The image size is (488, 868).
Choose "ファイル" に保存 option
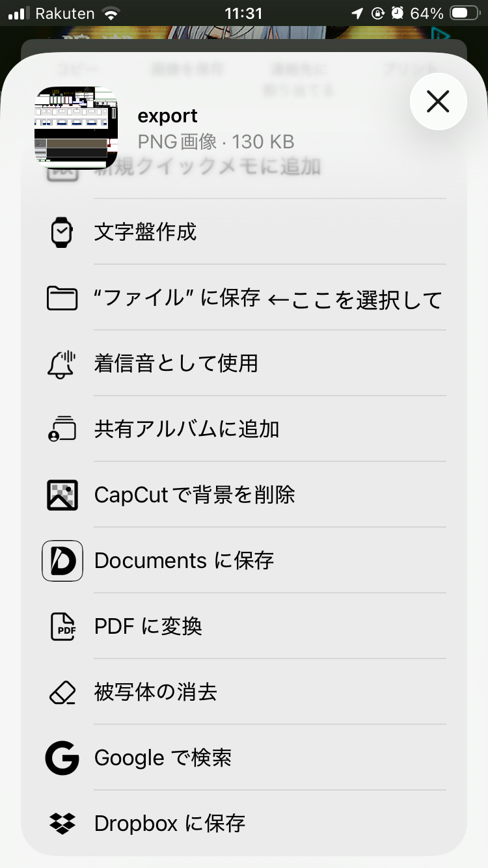[x=177, y=299]
